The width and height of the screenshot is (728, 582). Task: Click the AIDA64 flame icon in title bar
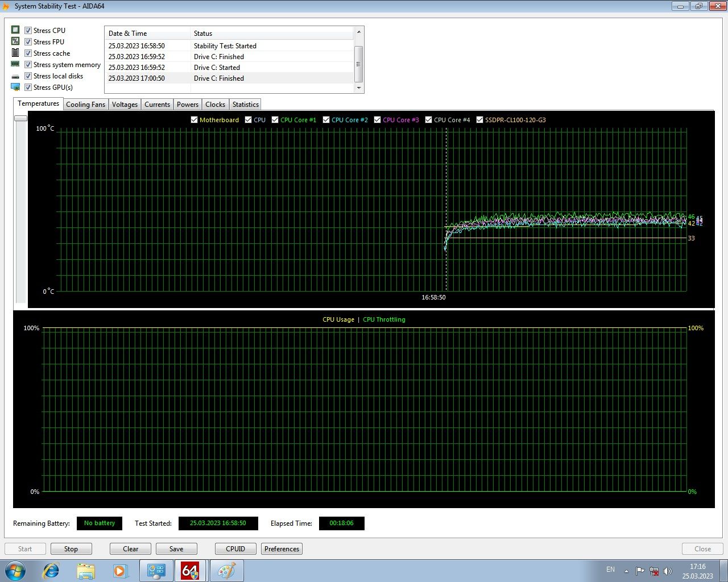[x=6, y=6]
